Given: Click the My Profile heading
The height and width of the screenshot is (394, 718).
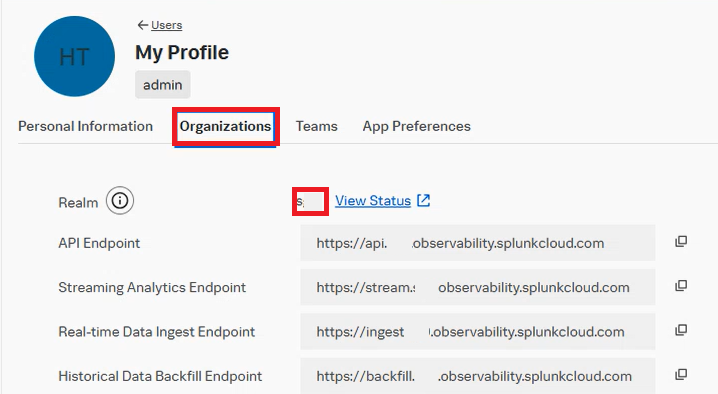Looking at the screenshot, I should (x=182, y=53).
